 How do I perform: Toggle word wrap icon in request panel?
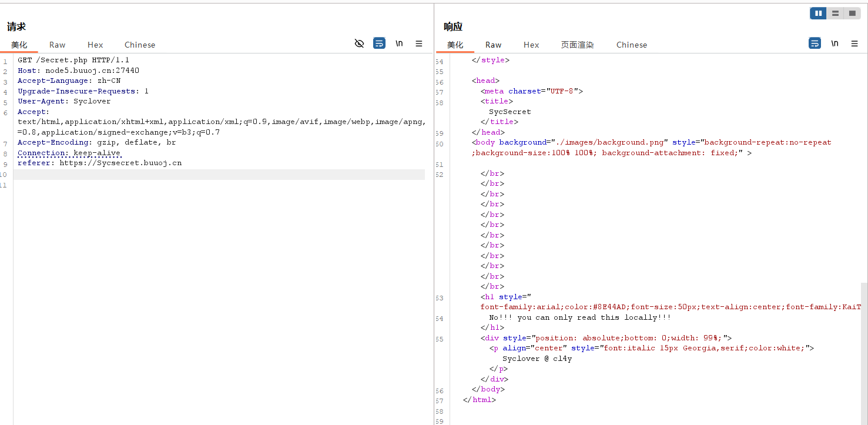pyautogui.click(x=380, y=43)
